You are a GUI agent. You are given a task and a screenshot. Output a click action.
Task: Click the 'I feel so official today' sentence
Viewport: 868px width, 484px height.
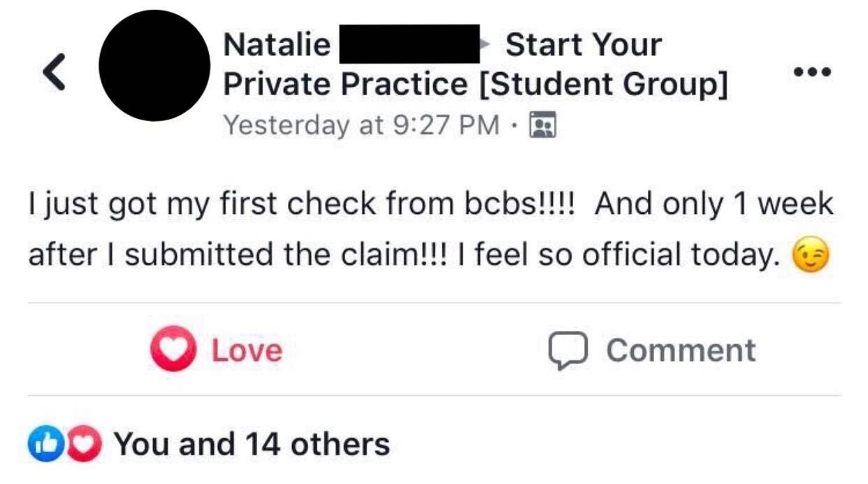point(619,255)
